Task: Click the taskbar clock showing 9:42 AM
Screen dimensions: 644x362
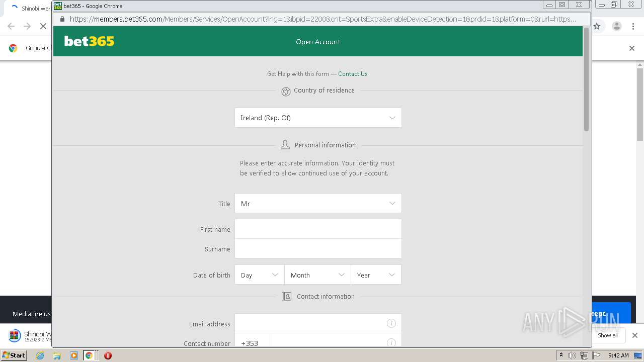Action: [x=618, y=355]
